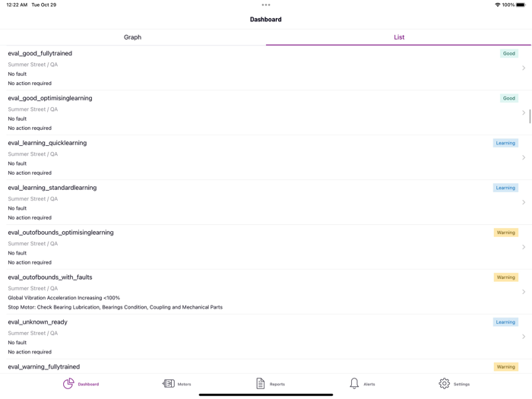Select motor name eval_good_fullytrained
Viewport: 532px width, 399px height.
[x=40, y=54]
